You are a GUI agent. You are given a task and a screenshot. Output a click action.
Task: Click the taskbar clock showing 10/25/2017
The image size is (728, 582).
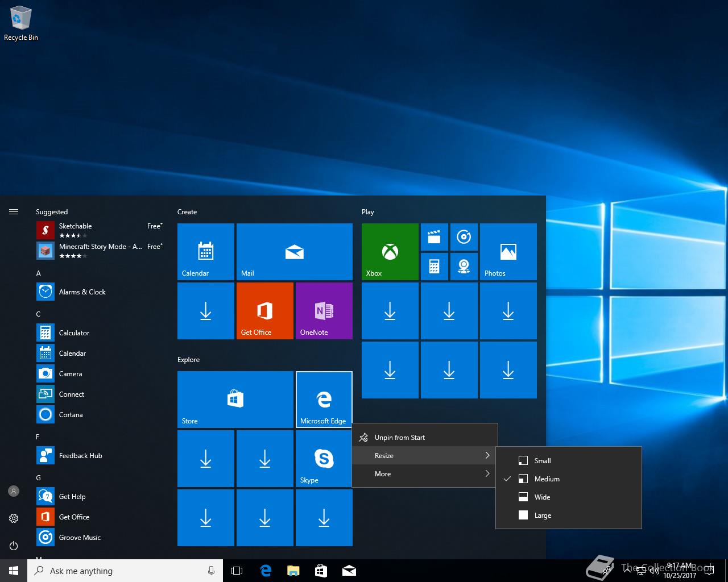pyautogui.click(x=680, y=571)
